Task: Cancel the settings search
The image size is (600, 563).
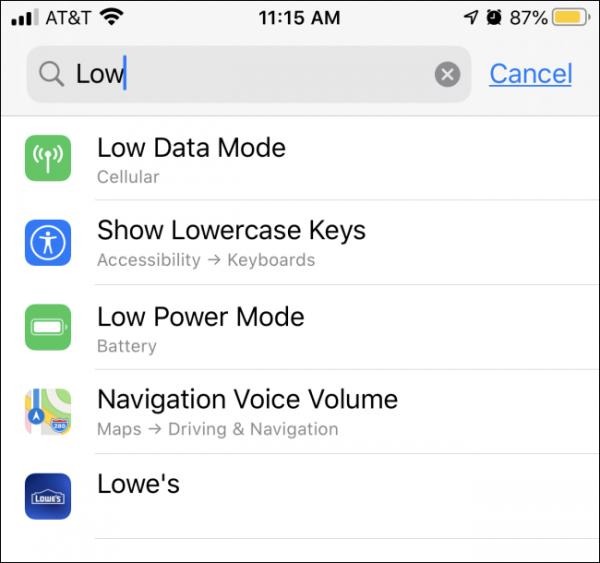Action: (531, 73)
